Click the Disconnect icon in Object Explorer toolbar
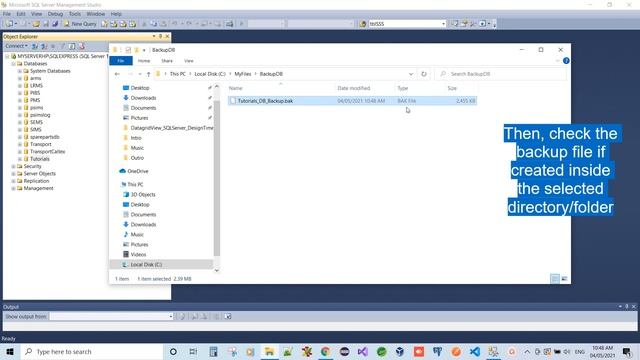The width and height of the screenshot is (640, 360). tap(44, 46)
